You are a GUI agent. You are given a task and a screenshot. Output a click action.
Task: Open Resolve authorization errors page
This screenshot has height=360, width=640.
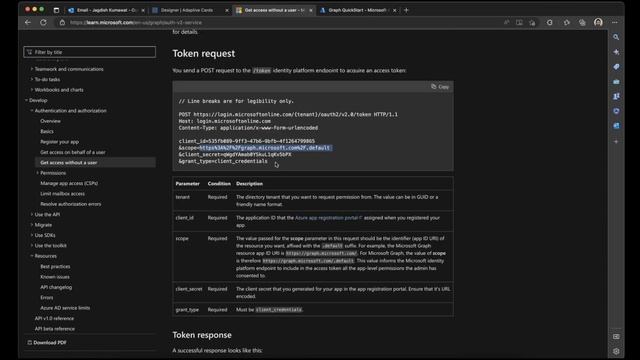[71, 204]
